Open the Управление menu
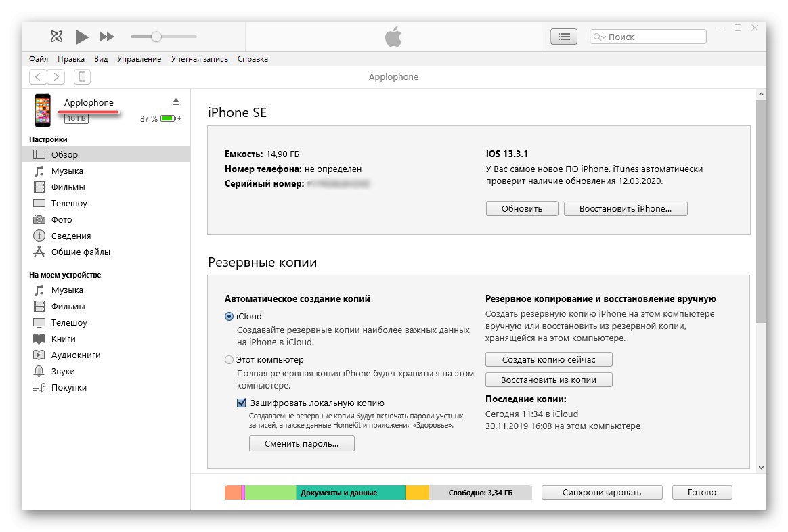 [139, 59]
